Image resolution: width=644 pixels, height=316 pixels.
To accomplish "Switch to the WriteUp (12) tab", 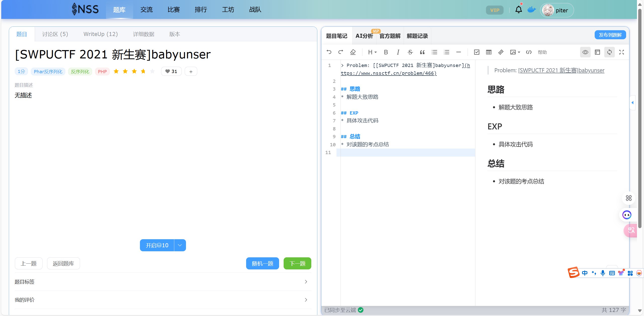I will (100, 34).
